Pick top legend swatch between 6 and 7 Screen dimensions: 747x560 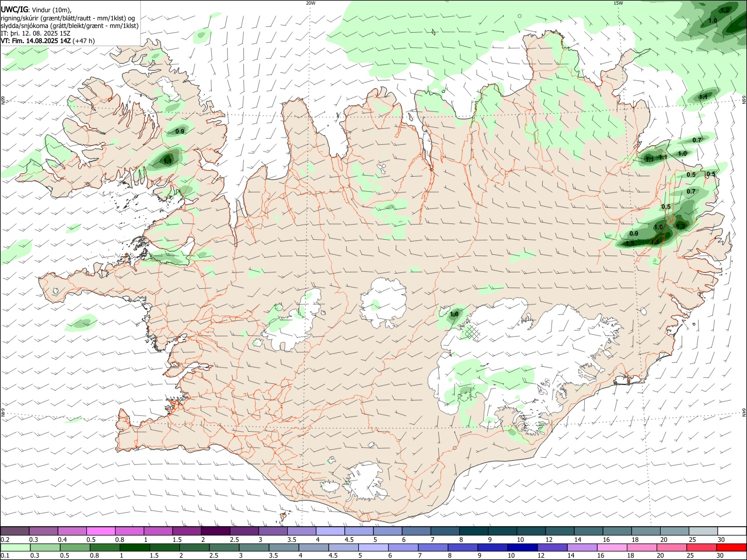pos(416,531)
